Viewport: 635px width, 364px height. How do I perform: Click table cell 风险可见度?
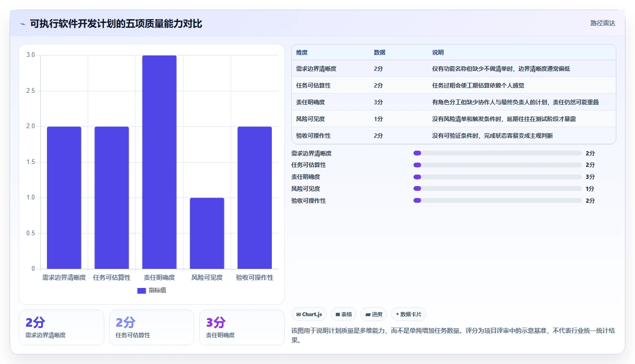311,119
